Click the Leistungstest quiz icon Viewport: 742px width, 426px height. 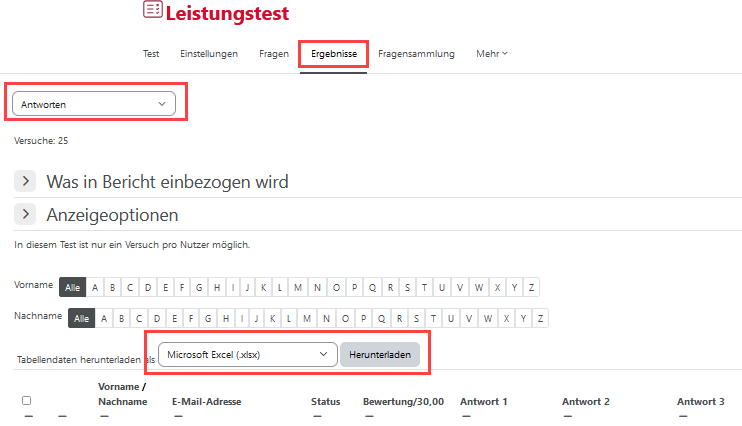pyautogui.click(x=152, y=11)
